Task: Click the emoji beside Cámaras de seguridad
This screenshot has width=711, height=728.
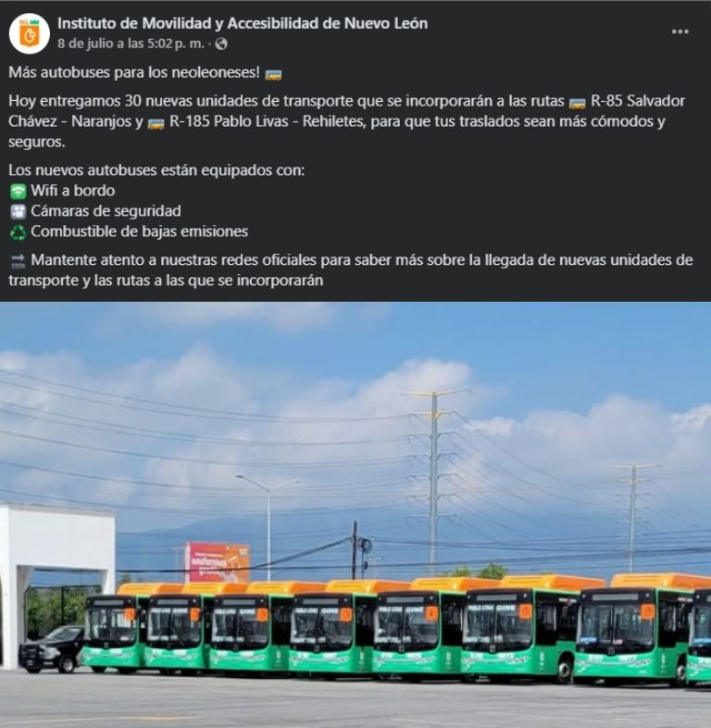Action: click(x=19, y=212)
